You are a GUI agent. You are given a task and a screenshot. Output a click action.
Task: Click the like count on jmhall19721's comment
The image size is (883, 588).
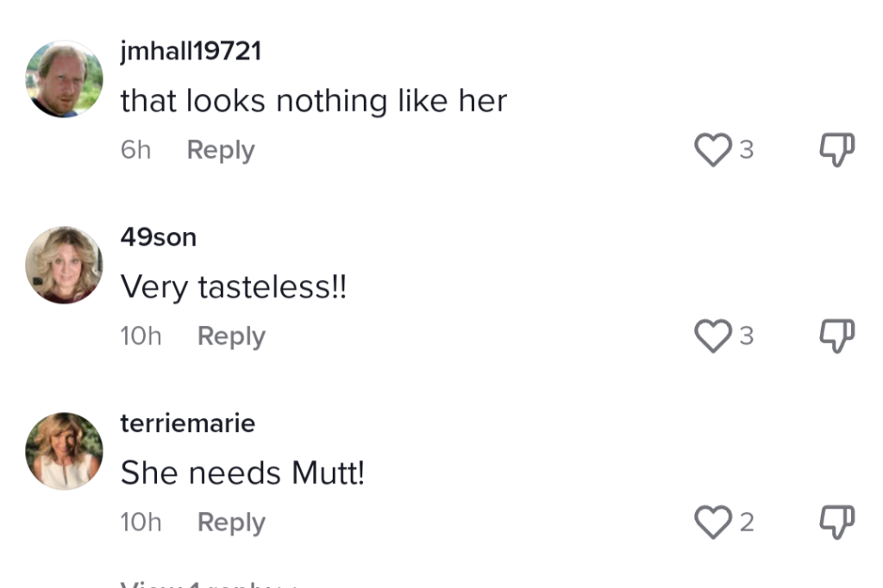tap(746, 150)
